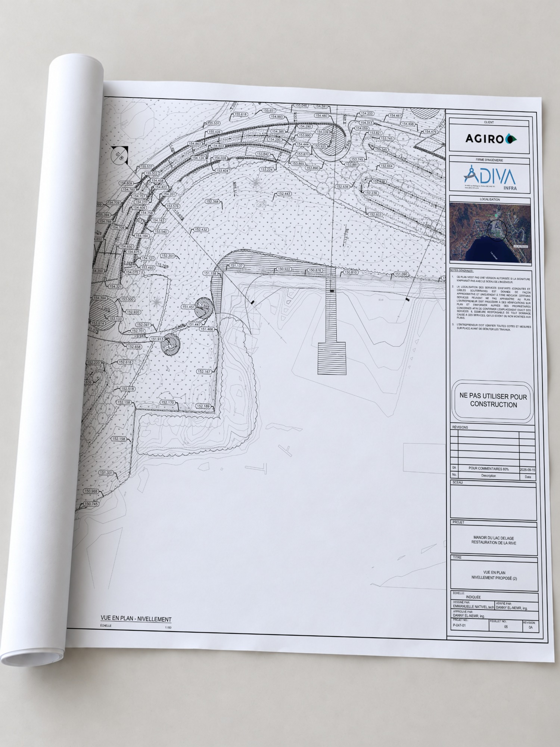This screenshot has width=560, height=747.
Task: Click the sheet number 05
Action: [506, 627]
